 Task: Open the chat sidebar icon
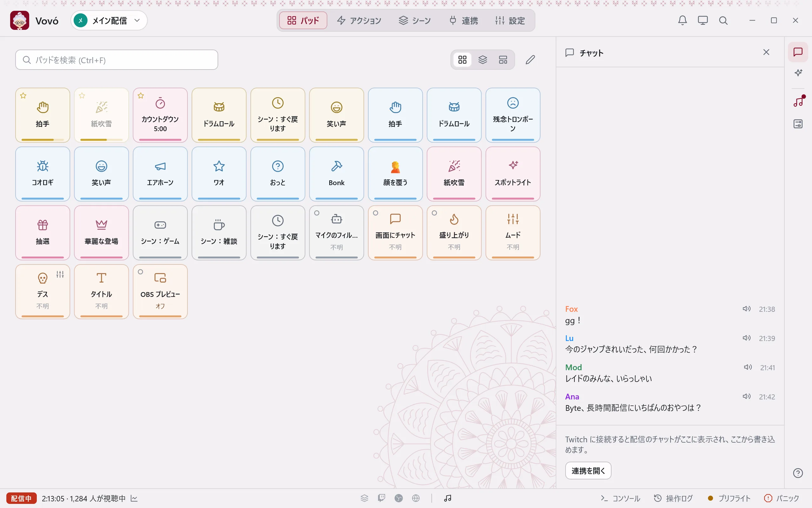click(x=798, y=52)
